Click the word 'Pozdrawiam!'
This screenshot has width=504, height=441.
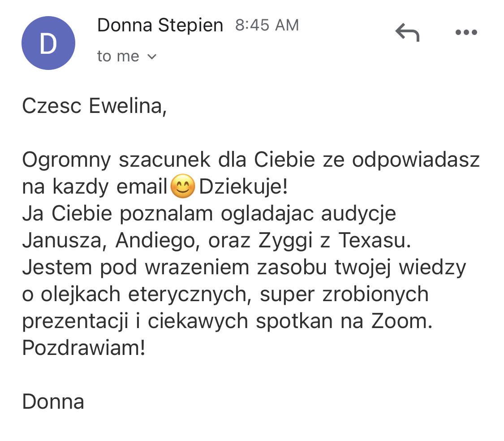coord(84,348)
